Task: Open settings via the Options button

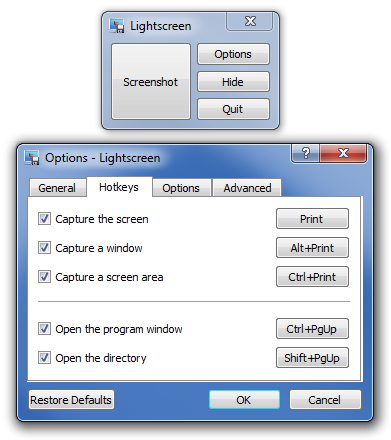Action: (233, 54)
